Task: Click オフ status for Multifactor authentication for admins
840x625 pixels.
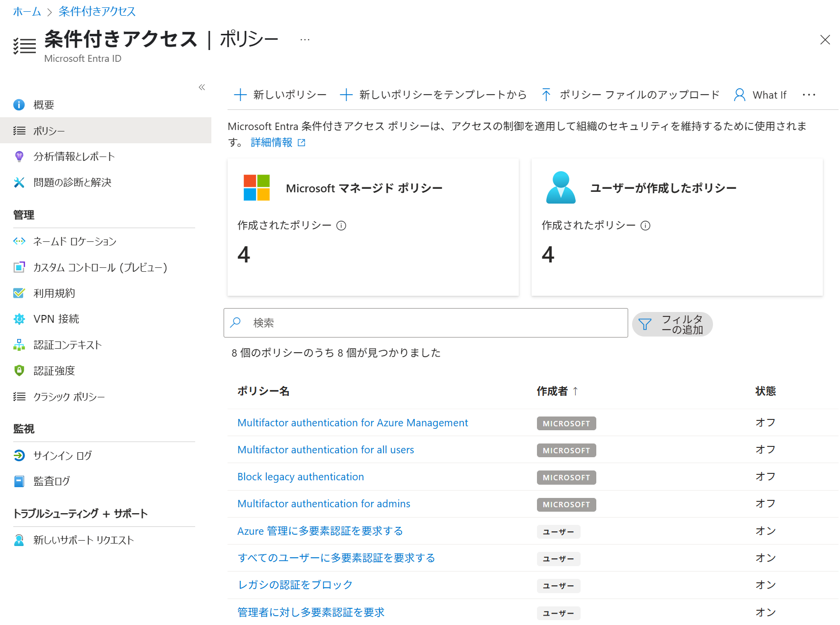Action: pyautogui.click(x=765, y=504)
